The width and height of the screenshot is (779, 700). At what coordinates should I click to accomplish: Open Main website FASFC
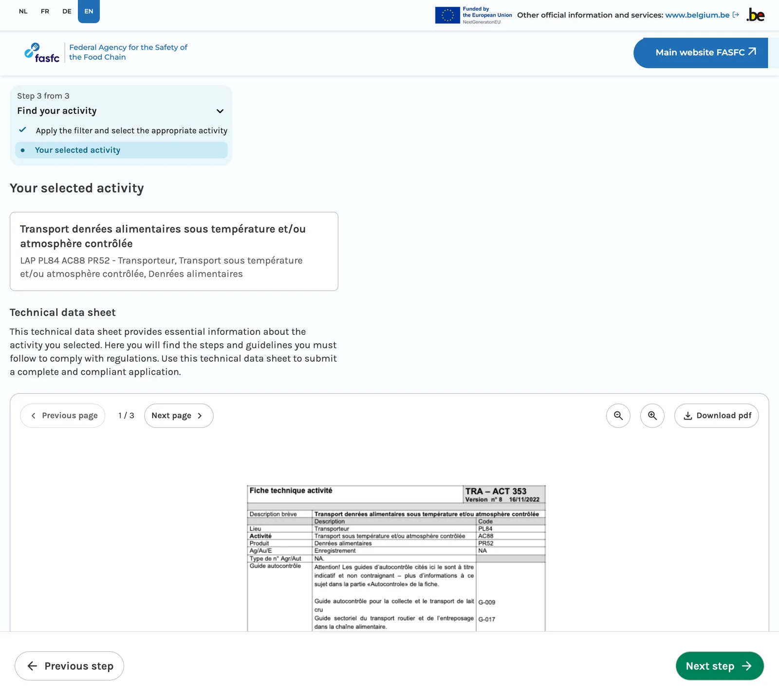tap(701, 53)
